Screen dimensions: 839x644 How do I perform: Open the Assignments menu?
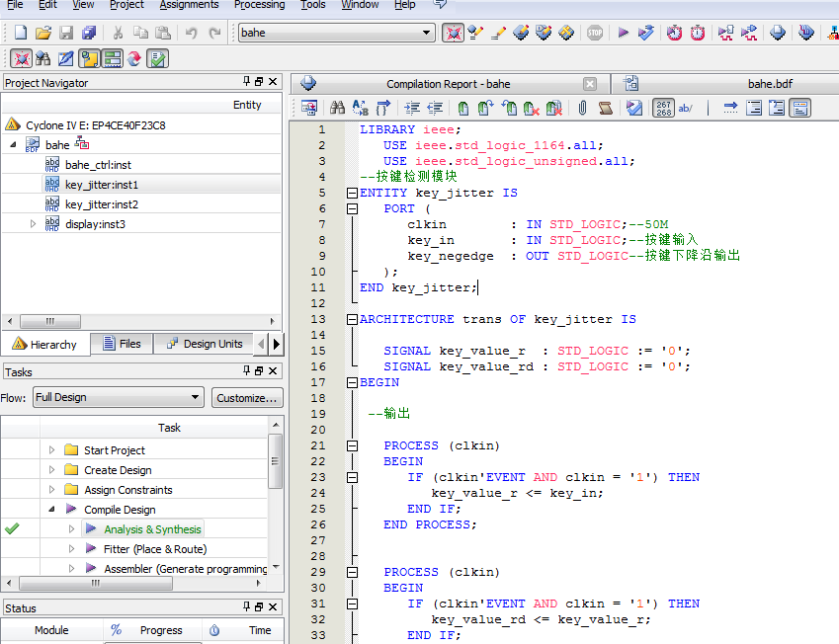[x=189, y=5]
